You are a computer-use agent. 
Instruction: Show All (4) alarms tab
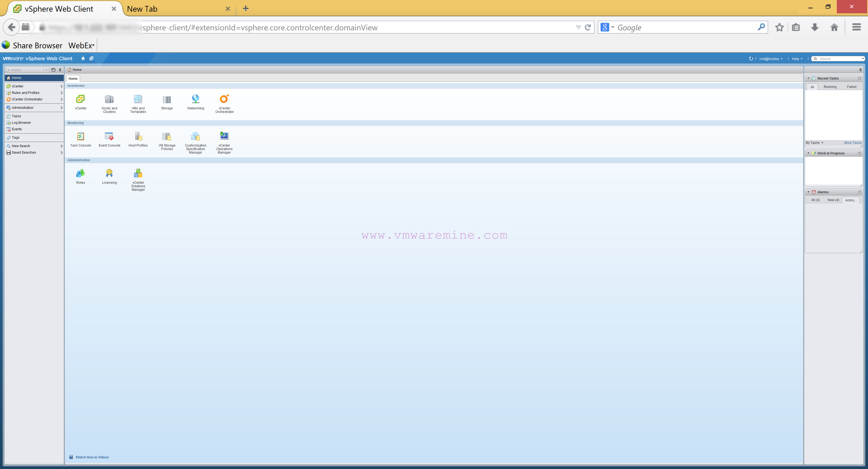[x=815, y=200]
